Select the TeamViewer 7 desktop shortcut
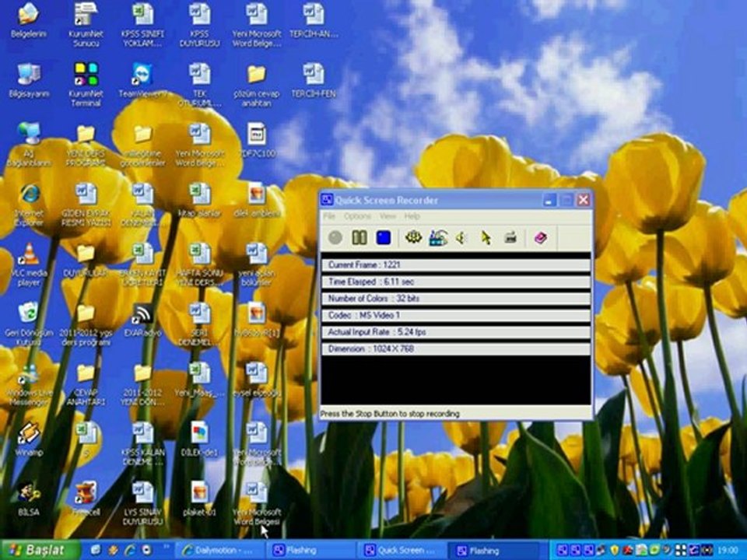747x560 pixels. [x=142, y=80]
